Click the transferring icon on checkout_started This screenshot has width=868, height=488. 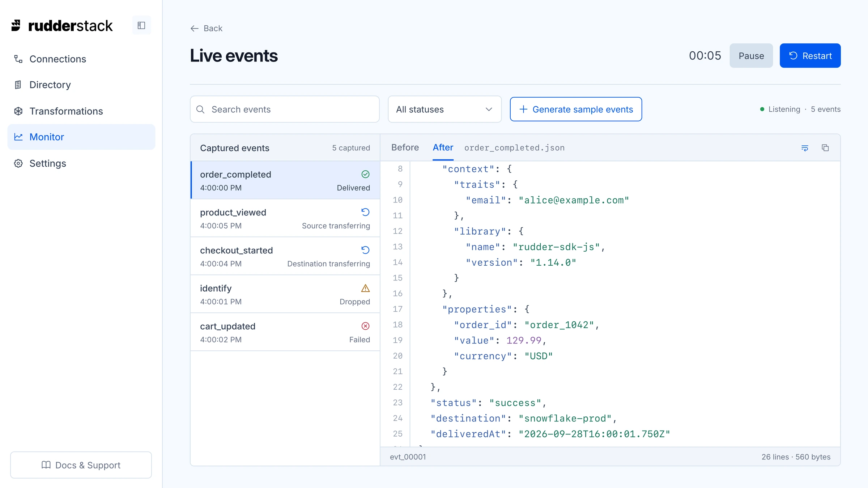tap(366, 250)
